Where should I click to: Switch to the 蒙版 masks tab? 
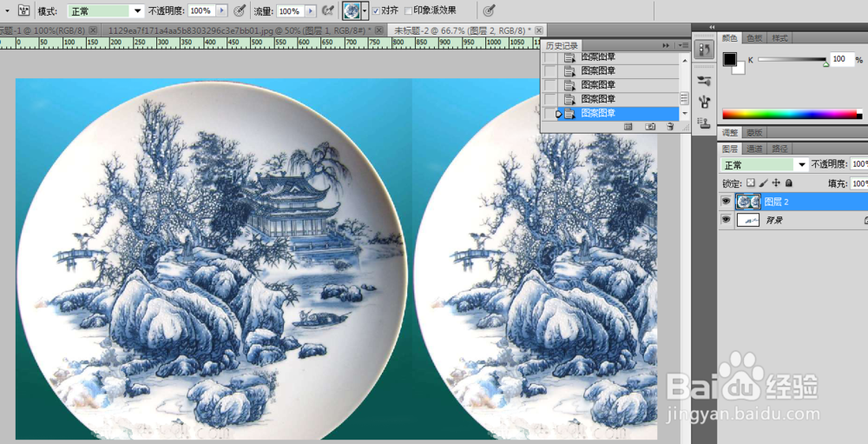coord(754,132)
